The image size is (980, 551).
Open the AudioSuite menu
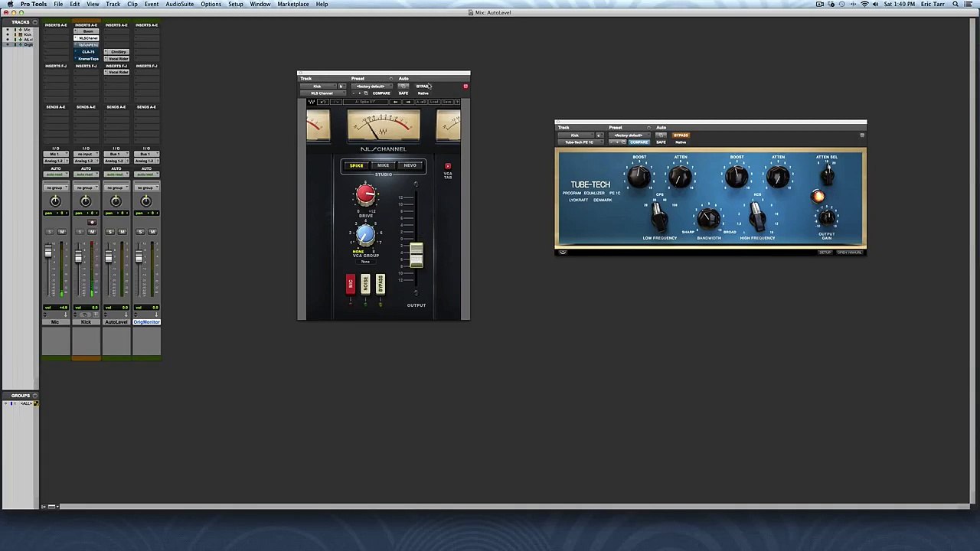tap(180, 5)
